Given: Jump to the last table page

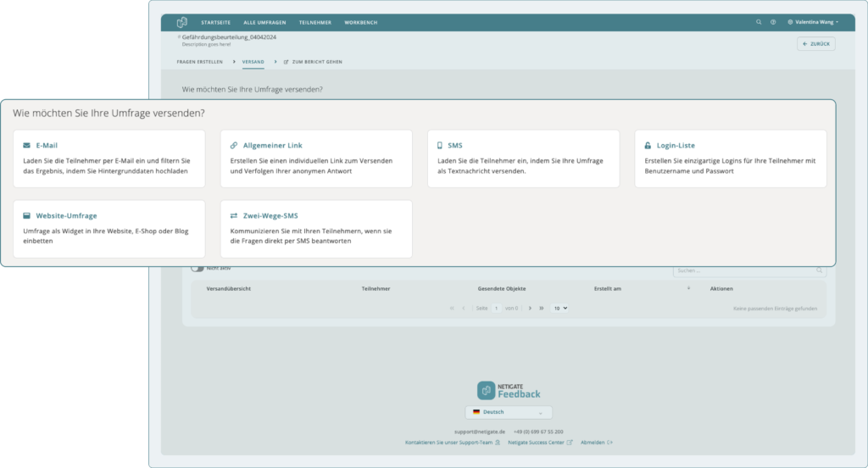Looking at the screenshot, I should click(542, 308).
